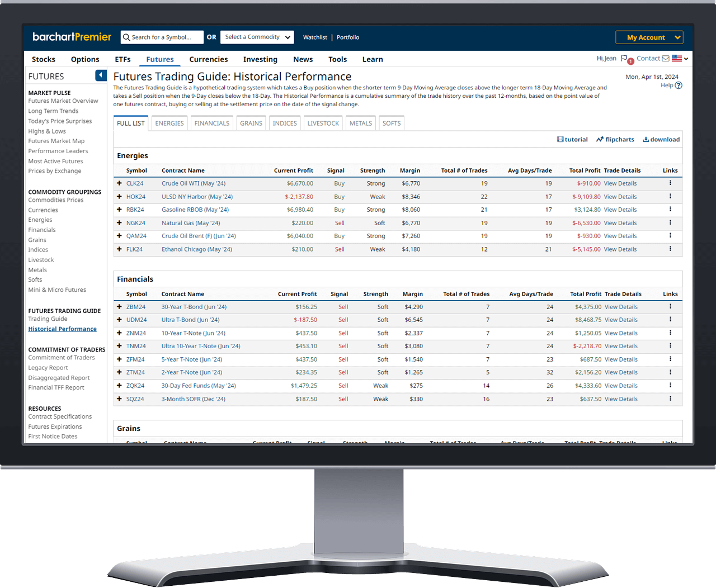Image resolution: width=716 pixels, height=588 pixels.
Task: Switch to the ENERGIES tab
Action: pyautogui.click(x=169, y=124)
